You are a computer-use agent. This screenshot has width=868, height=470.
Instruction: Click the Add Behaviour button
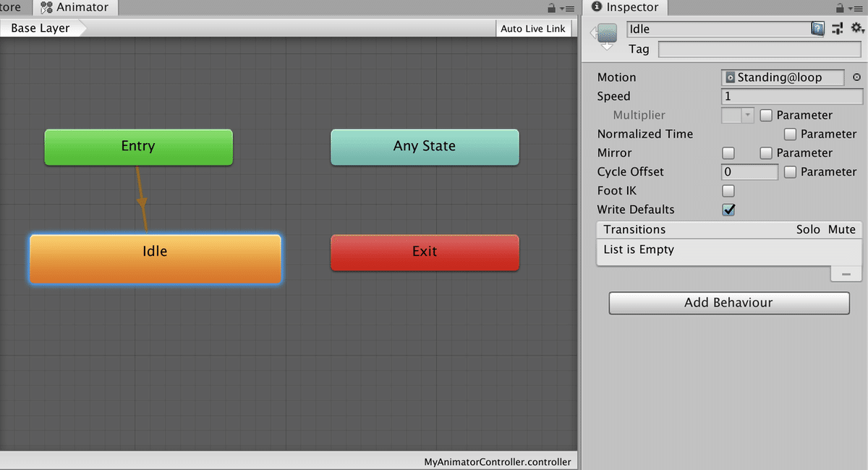(729, 303)
